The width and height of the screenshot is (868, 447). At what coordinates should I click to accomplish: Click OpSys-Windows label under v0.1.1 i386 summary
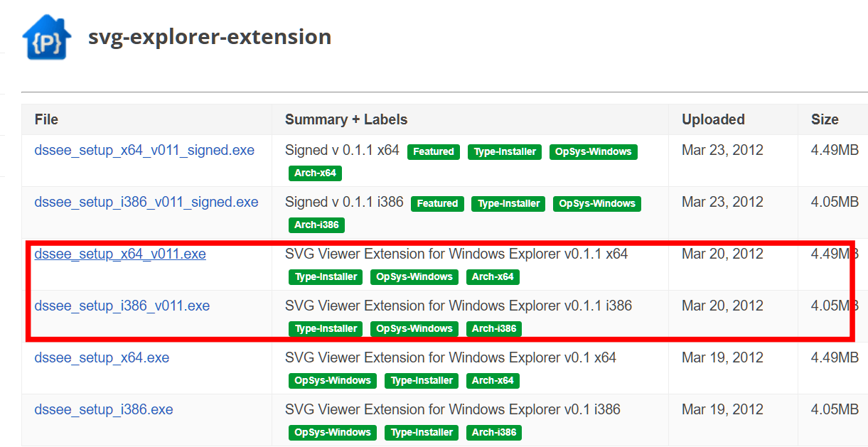(x=414, y=329)
